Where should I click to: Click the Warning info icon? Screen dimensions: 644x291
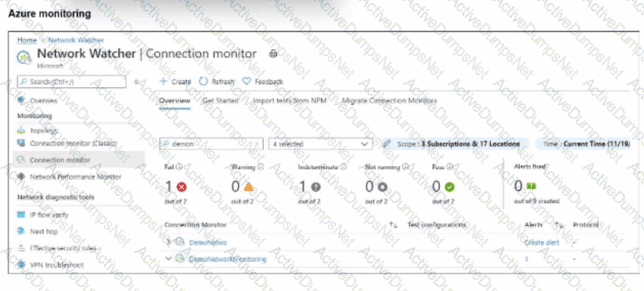[x=261, y=167]
